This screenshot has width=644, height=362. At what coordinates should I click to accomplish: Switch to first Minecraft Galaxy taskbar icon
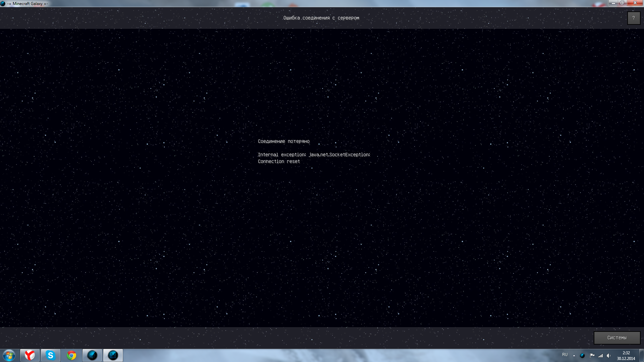pos(92,355)
